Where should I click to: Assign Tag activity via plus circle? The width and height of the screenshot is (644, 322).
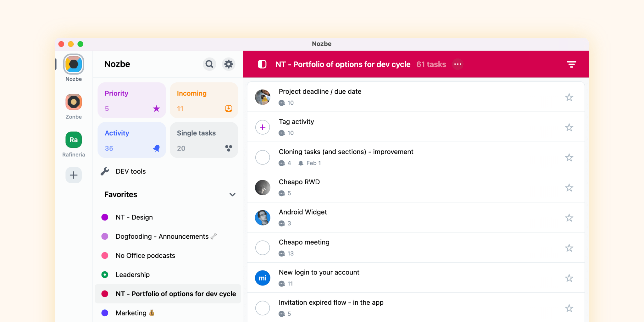(x=263, y=127)
